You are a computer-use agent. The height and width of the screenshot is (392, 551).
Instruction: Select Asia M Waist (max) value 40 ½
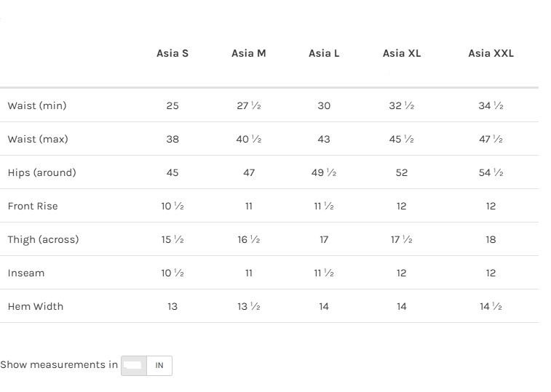248,139
